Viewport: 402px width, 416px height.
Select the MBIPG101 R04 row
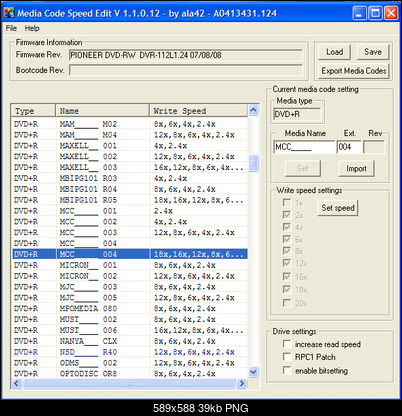(130, 189)
